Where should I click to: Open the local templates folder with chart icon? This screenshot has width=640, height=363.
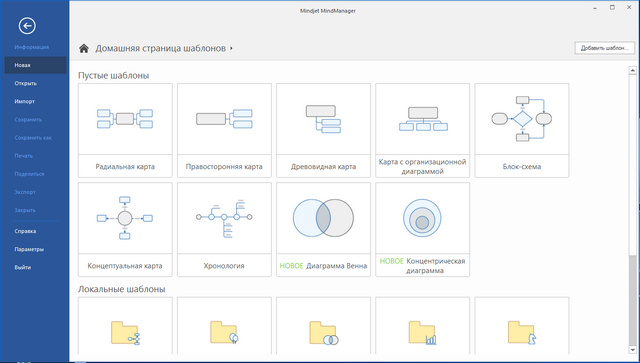click(x=423, y=333)
